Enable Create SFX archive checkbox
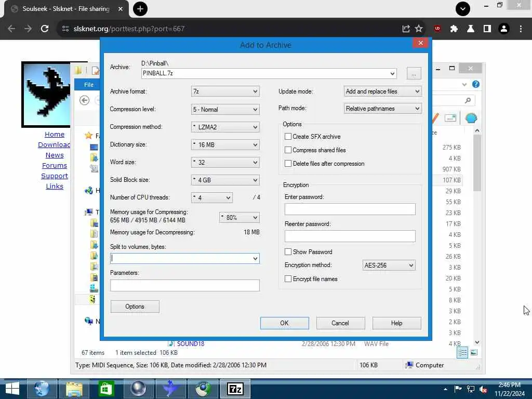 (x=288, y=137)
